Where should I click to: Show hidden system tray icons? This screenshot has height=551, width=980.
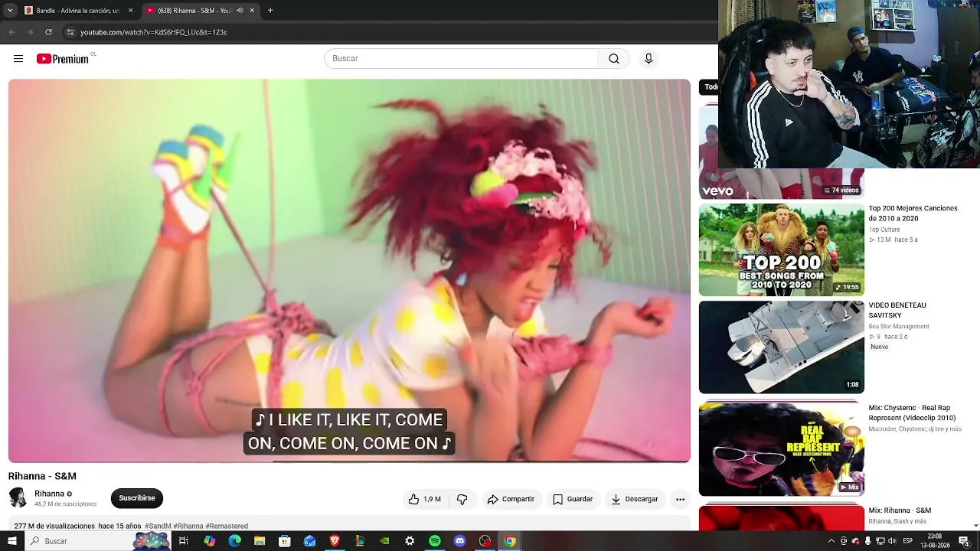pyautogui.click(x=831, y=541)
